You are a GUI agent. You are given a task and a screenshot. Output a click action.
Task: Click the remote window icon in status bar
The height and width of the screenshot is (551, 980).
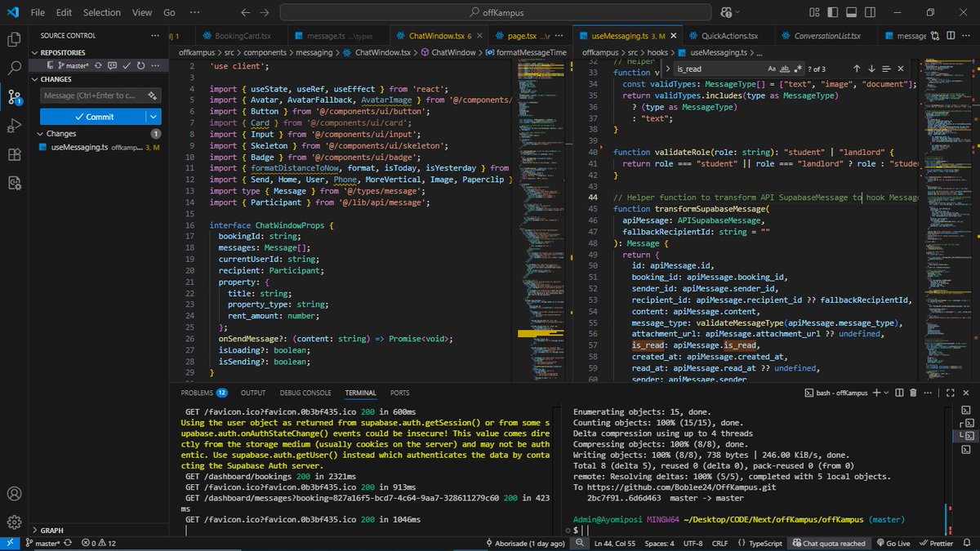coord(9,543)
